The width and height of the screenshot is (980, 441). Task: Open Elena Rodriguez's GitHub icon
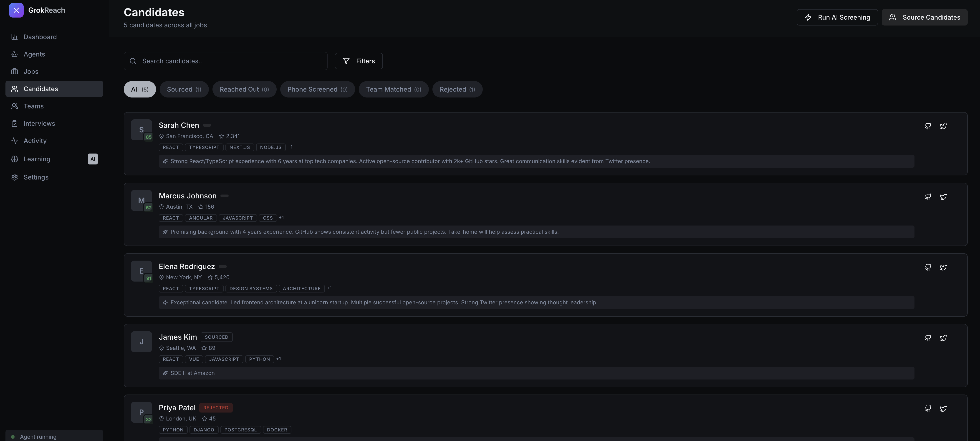(927, 267)
